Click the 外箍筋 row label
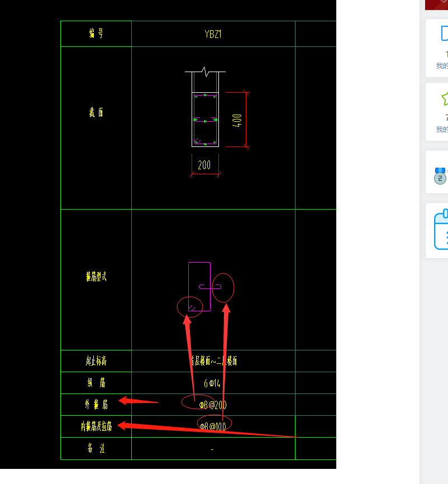This screenshot has height=484, width=448. point(96,405)
